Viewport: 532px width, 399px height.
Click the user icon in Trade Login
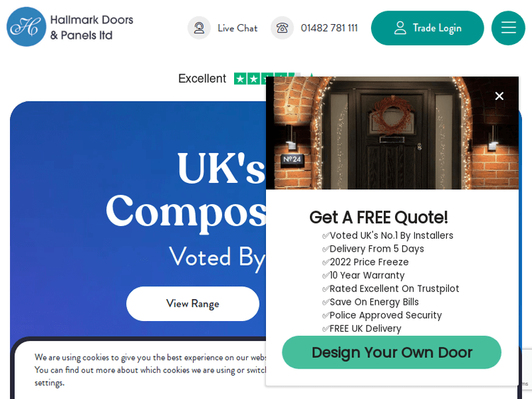pos(400,28)
